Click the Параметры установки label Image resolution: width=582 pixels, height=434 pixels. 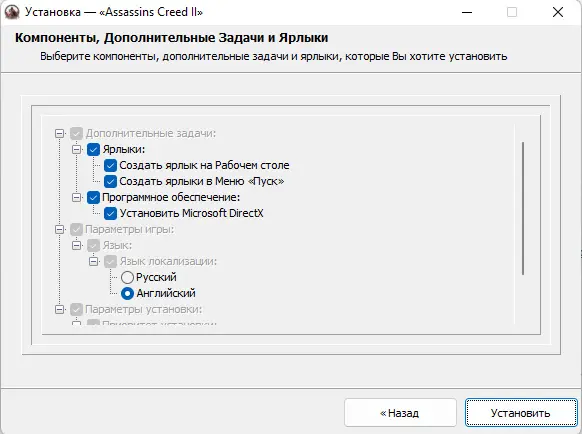pos(144,309)
